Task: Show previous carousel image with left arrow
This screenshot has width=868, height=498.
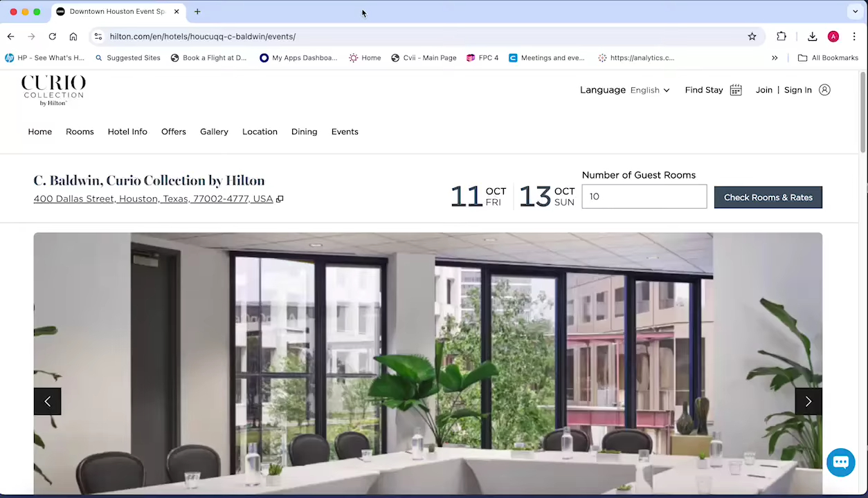Action: click(x=47, y=401)
